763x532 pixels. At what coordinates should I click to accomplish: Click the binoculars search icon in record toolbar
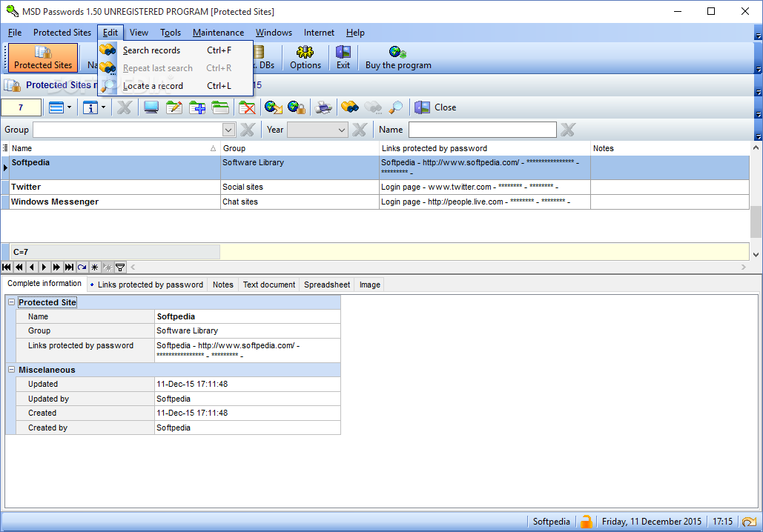coord(350,107)
